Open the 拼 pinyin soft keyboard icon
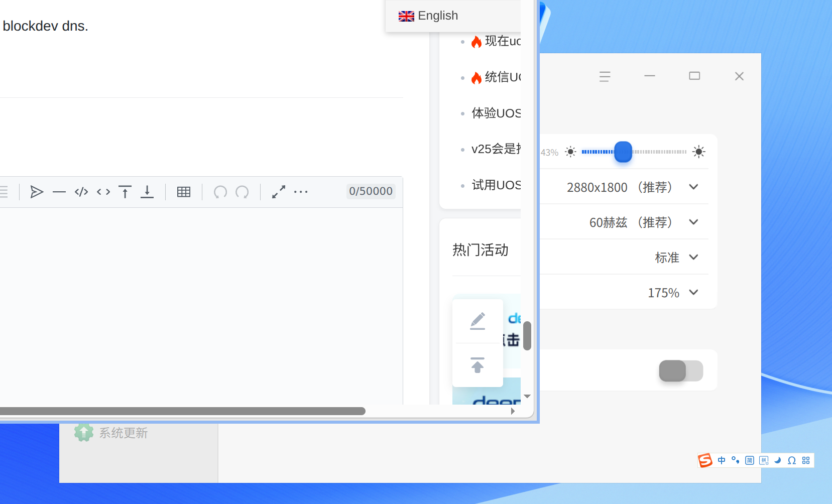The width and height of the screenshot is (832, 504). tap(764, 460)
